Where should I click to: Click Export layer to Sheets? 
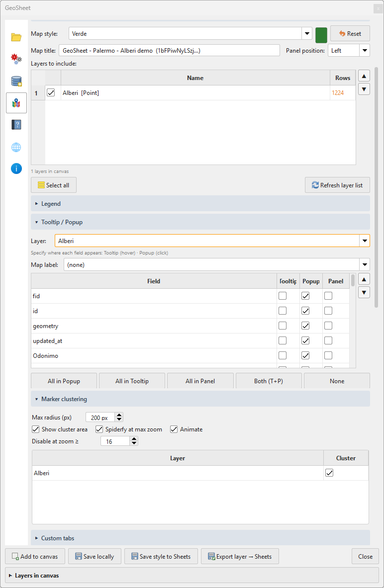click(x=240, y=556)
